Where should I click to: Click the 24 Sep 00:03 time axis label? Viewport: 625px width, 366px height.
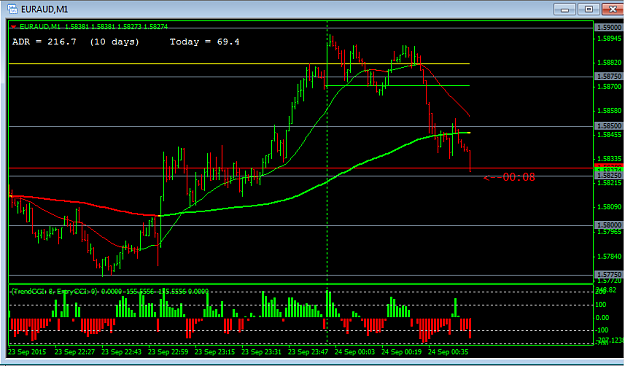[x=355, y=352]
